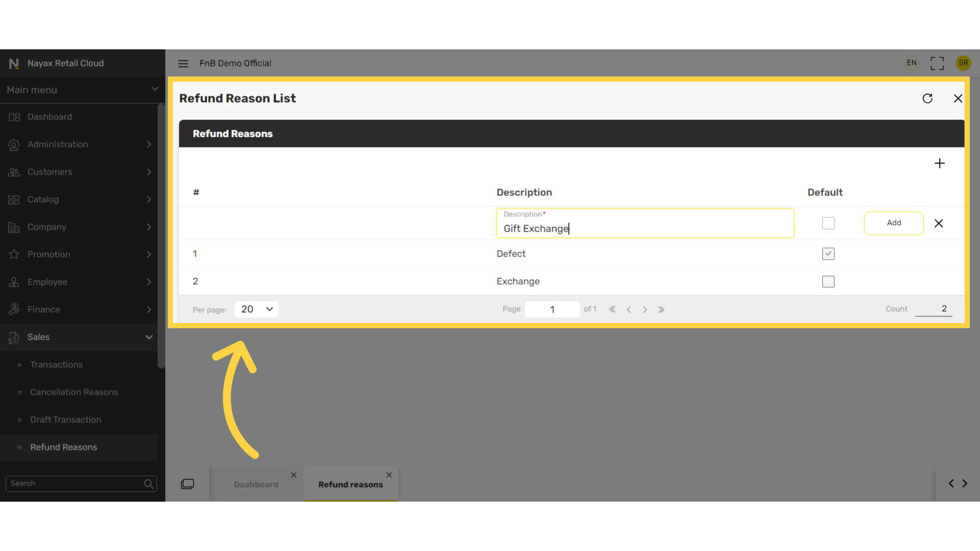Go to the last page arrow
The image size is (980, 551).
pyautogui.click(x=661, y=310)
